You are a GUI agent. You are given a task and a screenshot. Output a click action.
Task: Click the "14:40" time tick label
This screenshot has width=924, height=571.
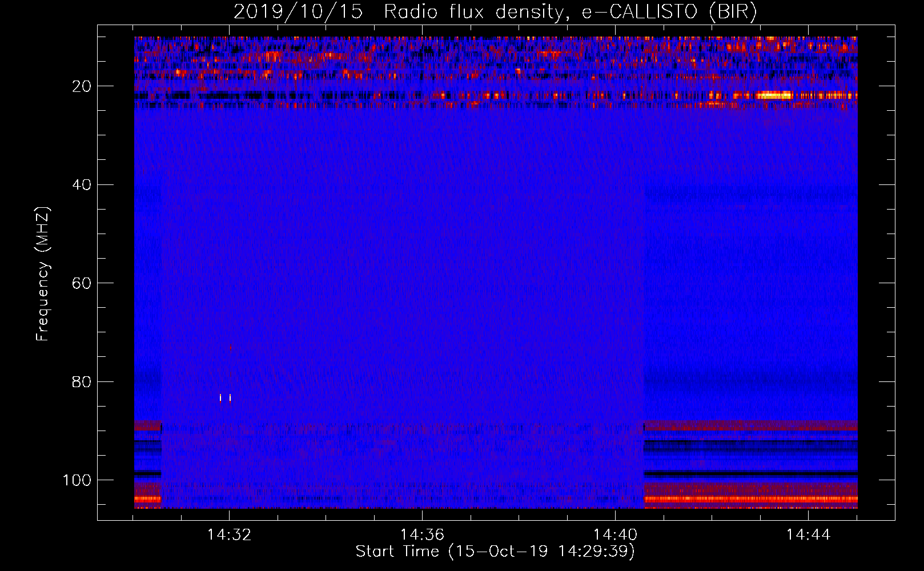pyautogui.click(x=615, y=535)
